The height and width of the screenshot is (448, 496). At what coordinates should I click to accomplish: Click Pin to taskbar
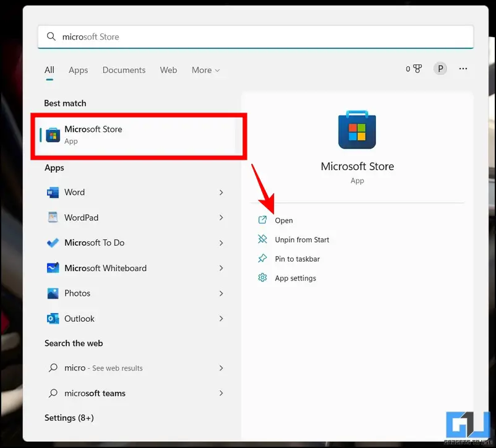point(297,259)
